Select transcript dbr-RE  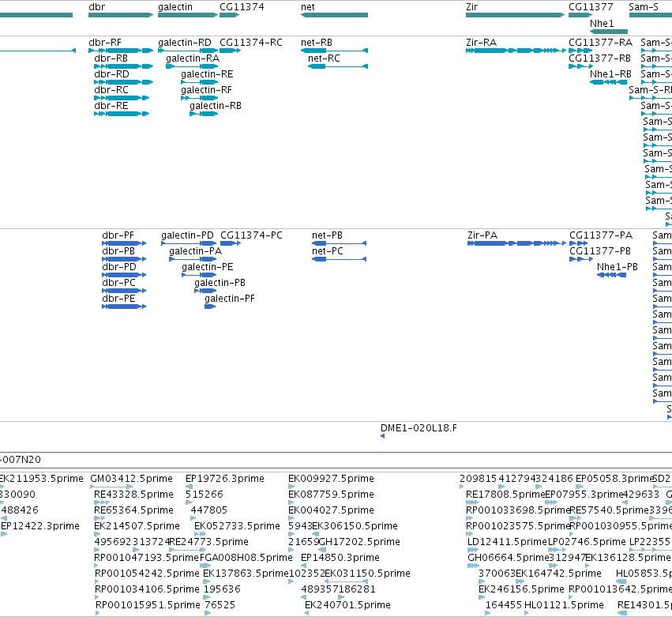[x=111, y=106]
